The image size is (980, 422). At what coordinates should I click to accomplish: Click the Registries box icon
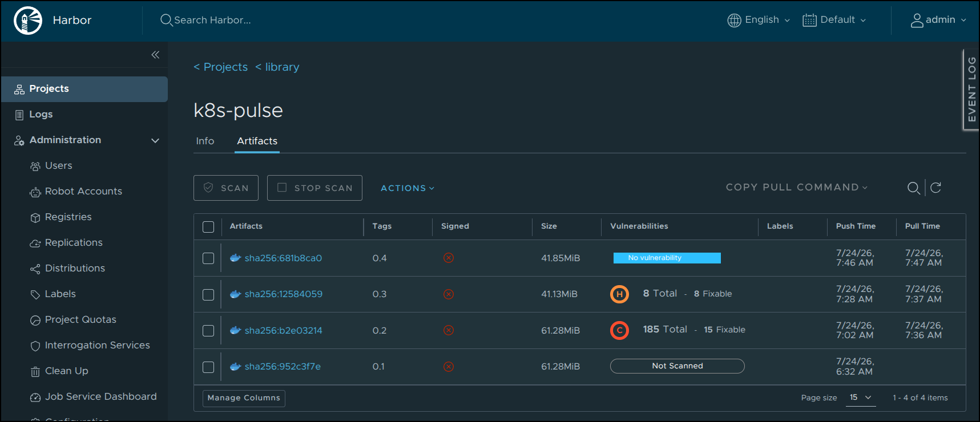[x=35, y=217]
